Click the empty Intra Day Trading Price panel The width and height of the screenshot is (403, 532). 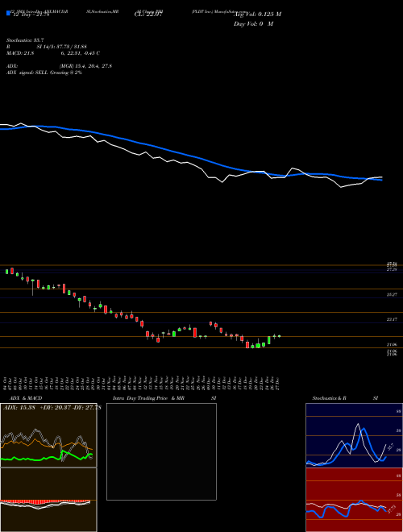pos(161,451)
